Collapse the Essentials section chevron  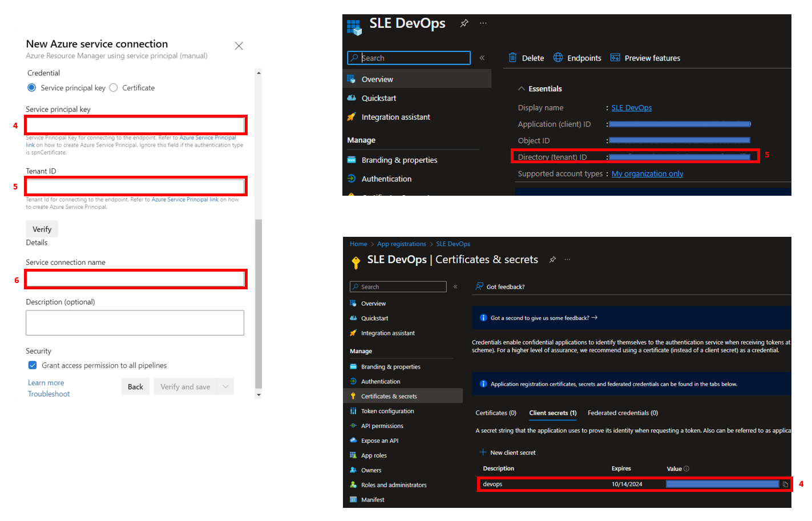[521, 88]
